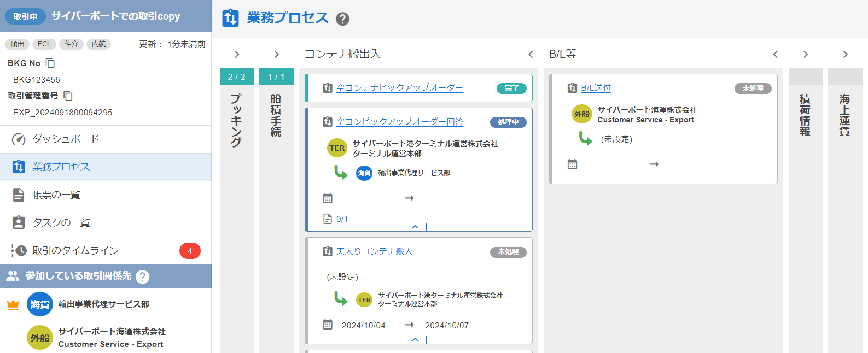Go to 帳票の一覧 menu
Image resolution: width=868 pixels, height=353 pixels.
tap(56, 195)
